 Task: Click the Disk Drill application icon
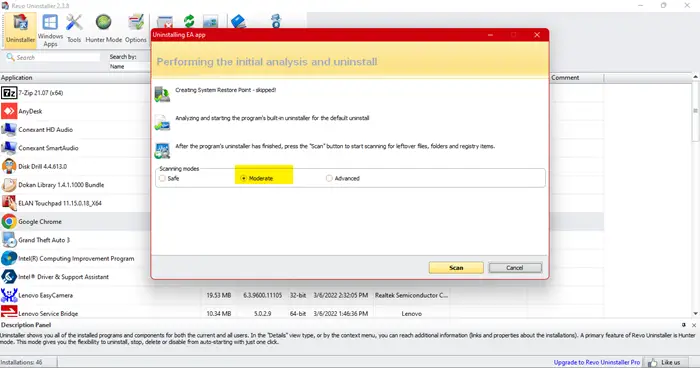coord(9,166)
